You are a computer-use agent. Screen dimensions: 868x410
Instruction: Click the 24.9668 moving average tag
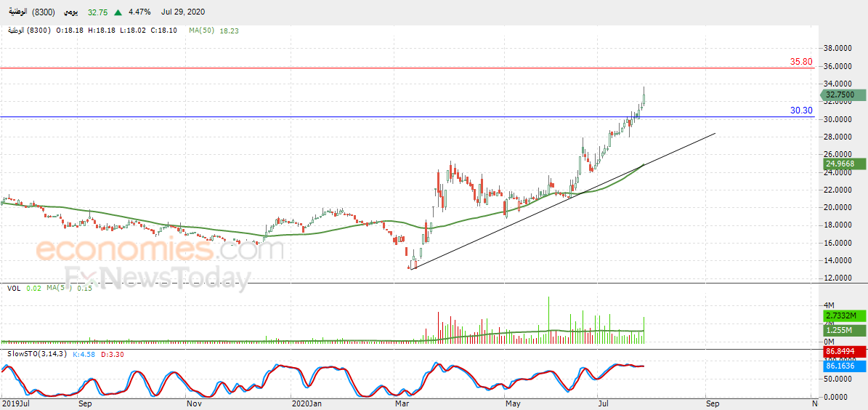tap(845, 164)
